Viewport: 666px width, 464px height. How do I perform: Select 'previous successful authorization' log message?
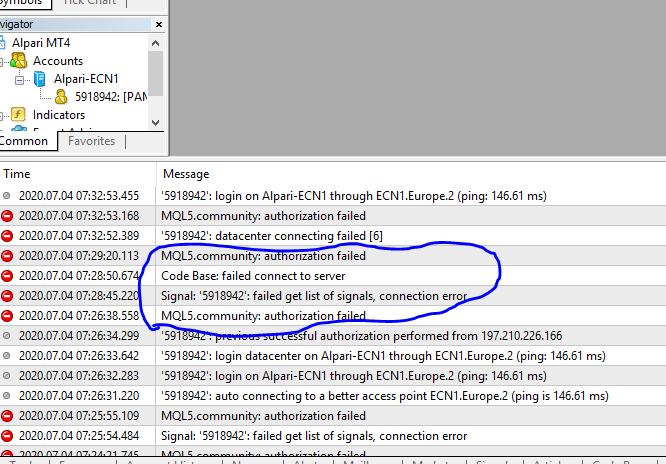point(361,336)
